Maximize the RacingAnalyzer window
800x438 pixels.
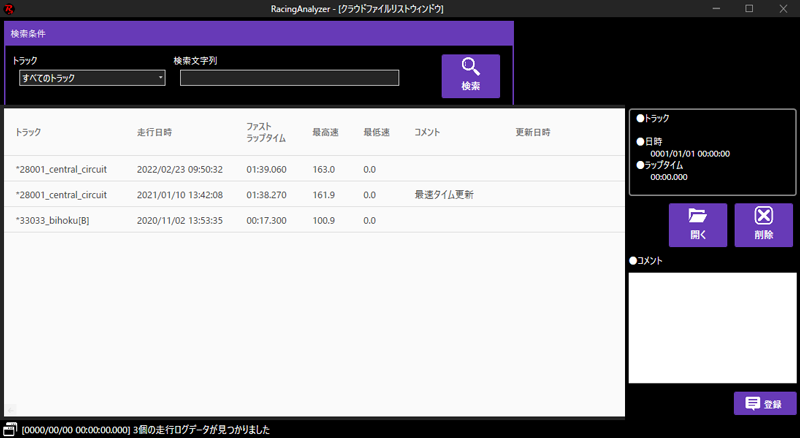pyautogui.click(x=749, y=8)
